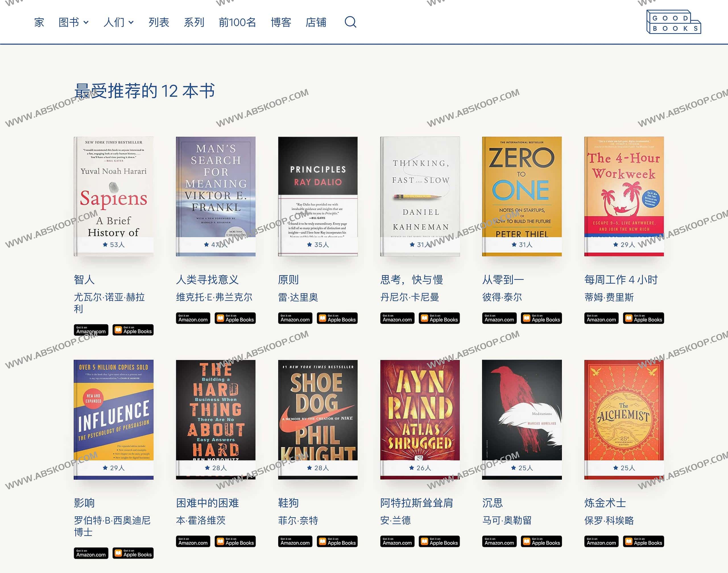This screenshot has width=728, height=573.
Task: Open the 店铺 page
Action: [316, 22]
